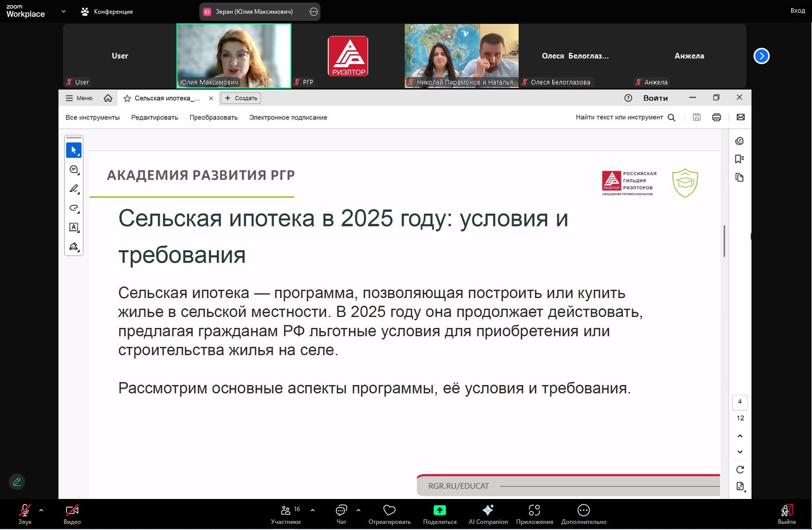Open the Меню hamburger menu

[x=79, y=98]
